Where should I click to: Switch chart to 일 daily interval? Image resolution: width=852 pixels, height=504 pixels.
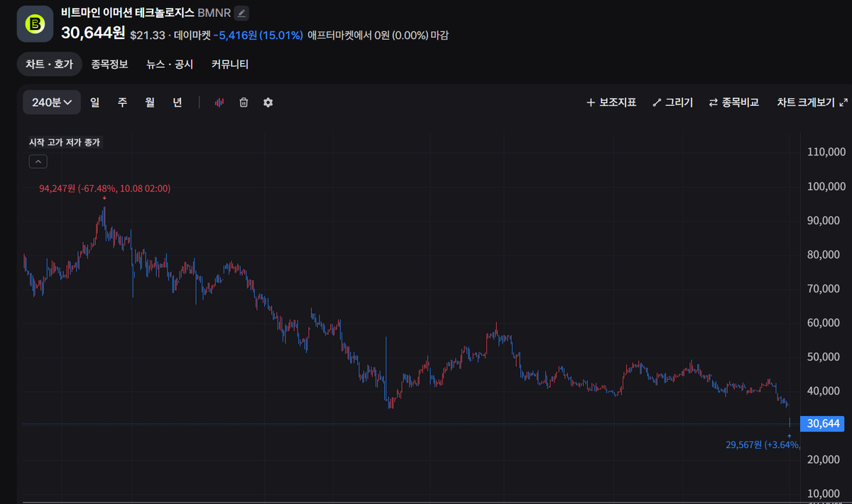pyautogui.click(x=94, y=102)
